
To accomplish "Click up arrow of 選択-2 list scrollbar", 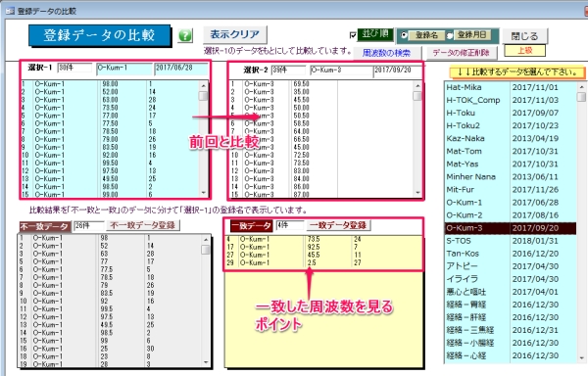I will click(x=417, y=86).
